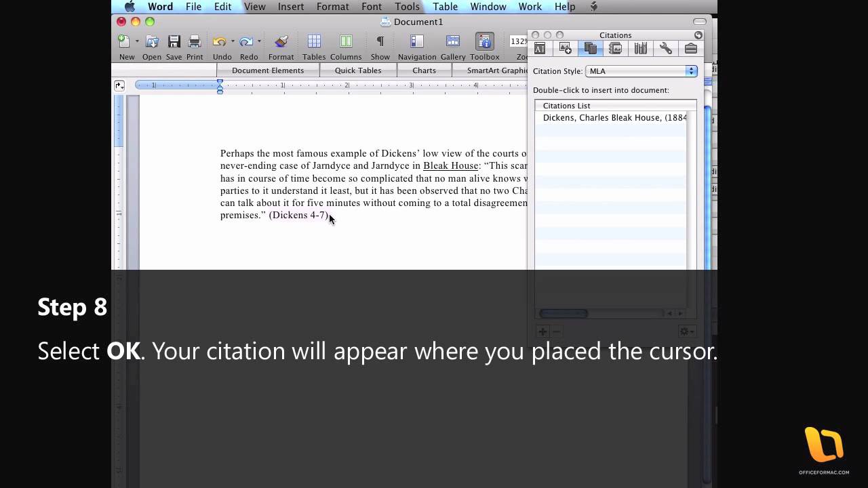
Task: Open the Citation Style MLA dropdown
Action: pos(641,70)
